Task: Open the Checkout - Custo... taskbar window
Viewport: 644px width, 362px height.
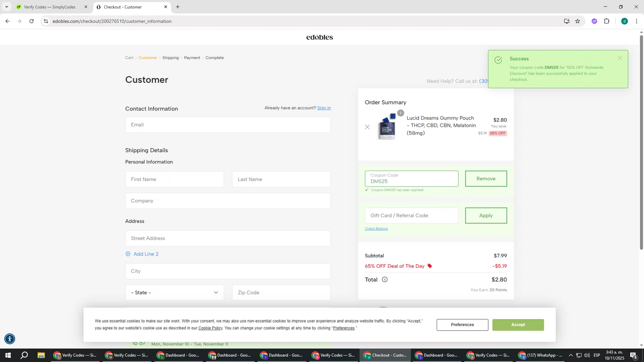Action: (x=385, y=355)
